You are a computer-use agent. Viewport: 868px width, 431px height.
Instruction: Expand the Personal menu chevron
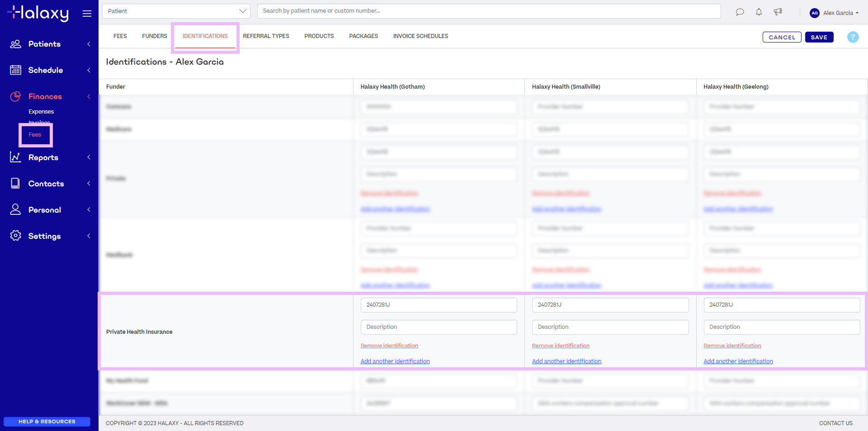[89, 210]
